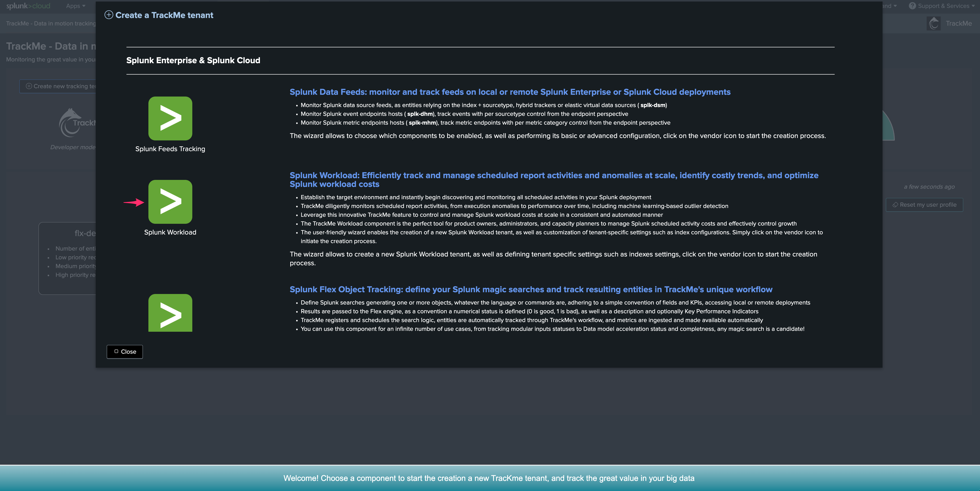The width and height of the screenshot is (980, 491).
Task: Click the Splunk Enterprise & Splunk Cloud heading
Action: (x=193, y=61)
